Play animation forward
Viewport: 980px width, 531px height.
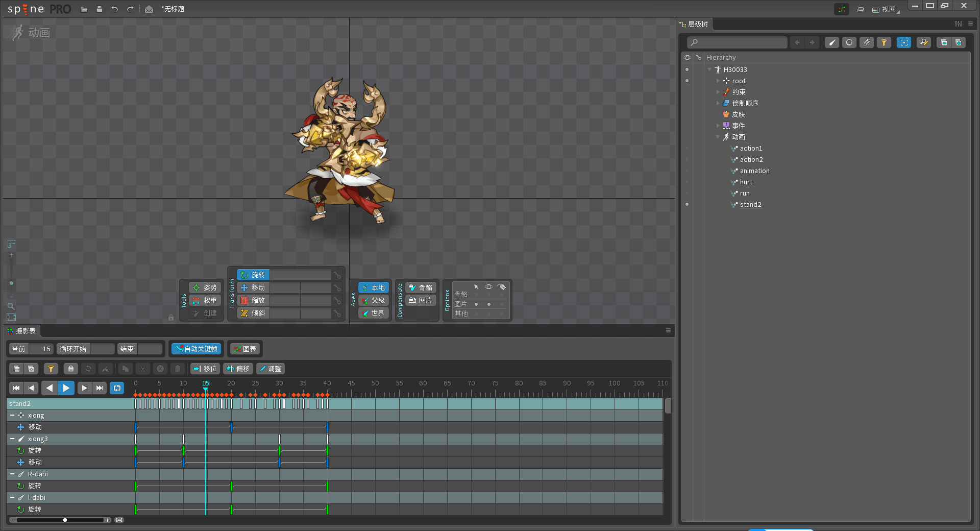(x=66, y=388)
